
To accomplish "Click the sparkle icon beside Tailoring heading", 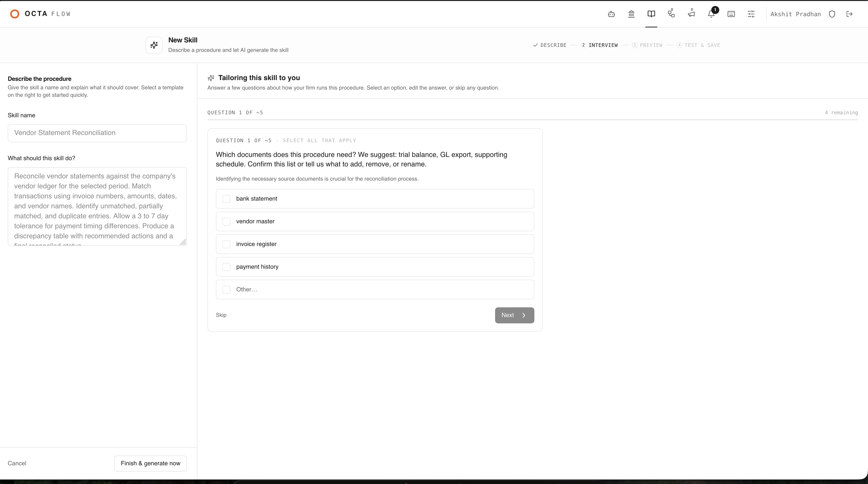I will pos(211,78).
